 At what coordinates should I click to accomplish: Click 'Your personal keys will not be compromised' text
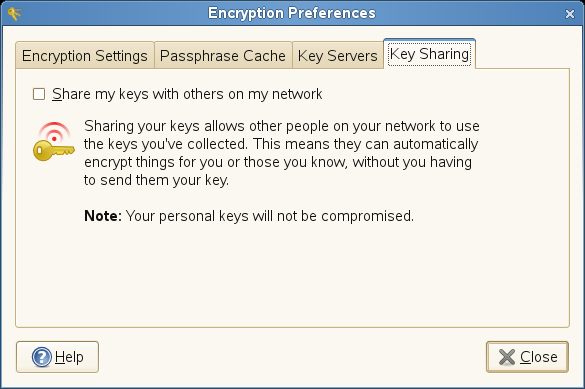pos(270,216)
